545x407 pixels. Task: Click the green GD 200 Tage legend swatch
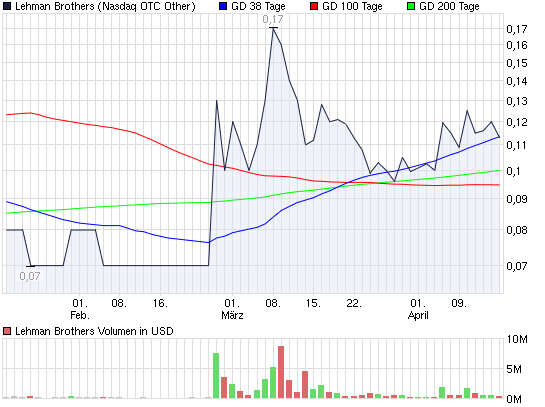tap(411, 6)
